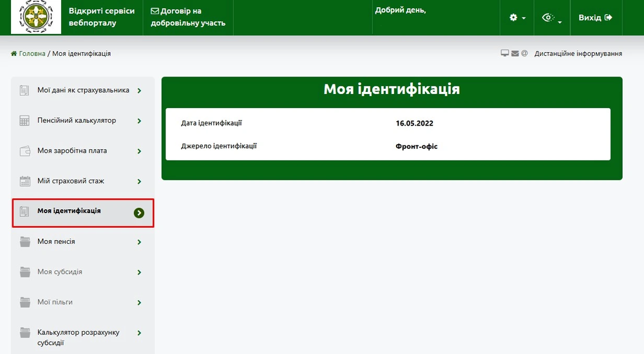The image size is (644, 354).
Task: Click the Пенсійний калькулятор calculator icon
Action: click(x=25, y=121)
